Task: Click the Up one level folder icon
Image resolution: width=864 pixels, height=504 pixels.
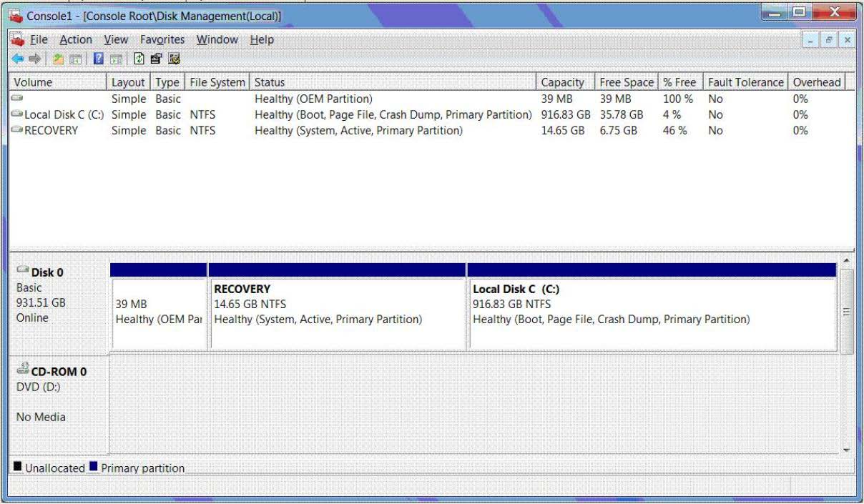Action: [x=59, y=59]
